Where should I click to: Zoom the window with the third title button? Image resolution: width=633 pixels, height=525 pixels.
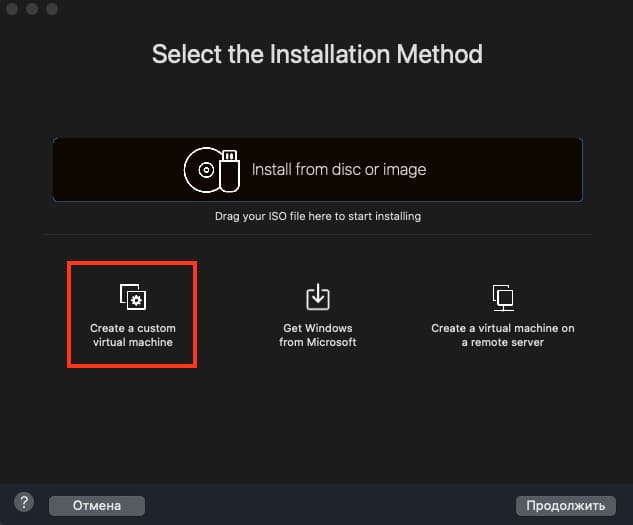[52, 9]
